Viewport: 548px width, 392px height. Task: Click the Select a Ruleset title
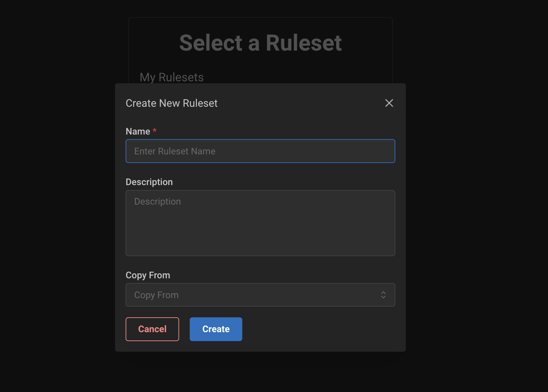(x=260, y=42)
